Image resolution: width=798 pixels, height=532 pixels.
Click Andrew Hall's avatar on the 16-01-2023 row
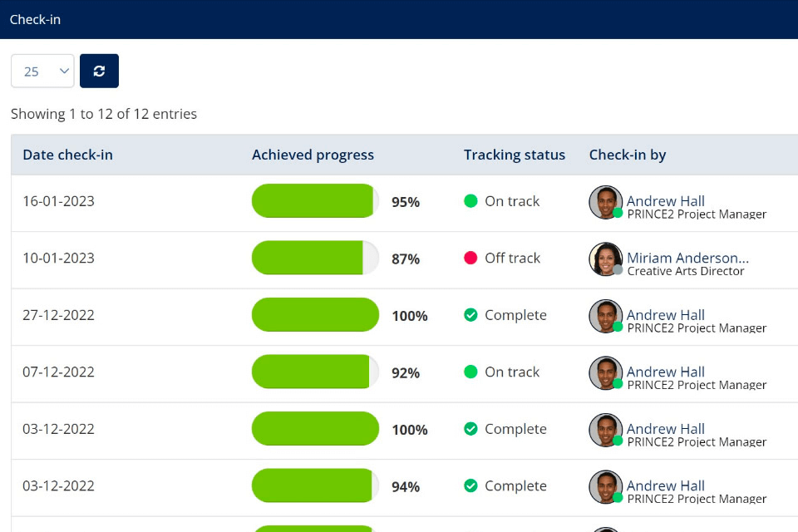coord(605,202)
